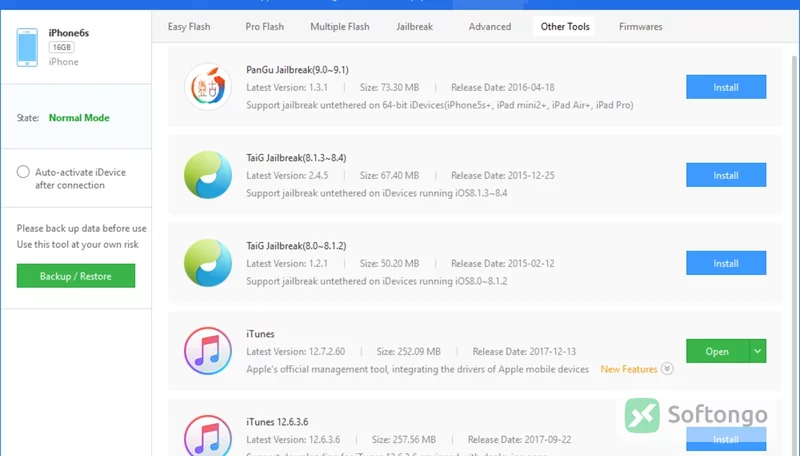Viewport: 800px width, 456px height.
Task: Click Size: 50.20 MB text
Action: click(x=389, y=264)
